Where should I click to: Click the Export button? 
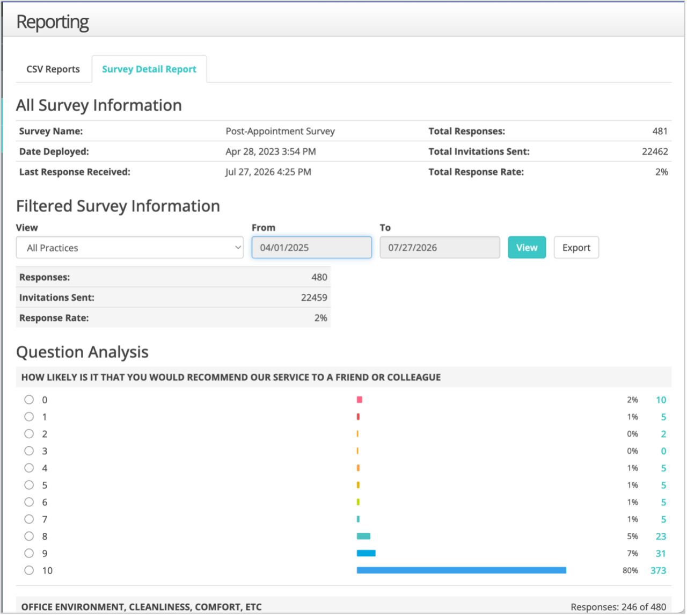pyautogui.click(x=576, y=248)
